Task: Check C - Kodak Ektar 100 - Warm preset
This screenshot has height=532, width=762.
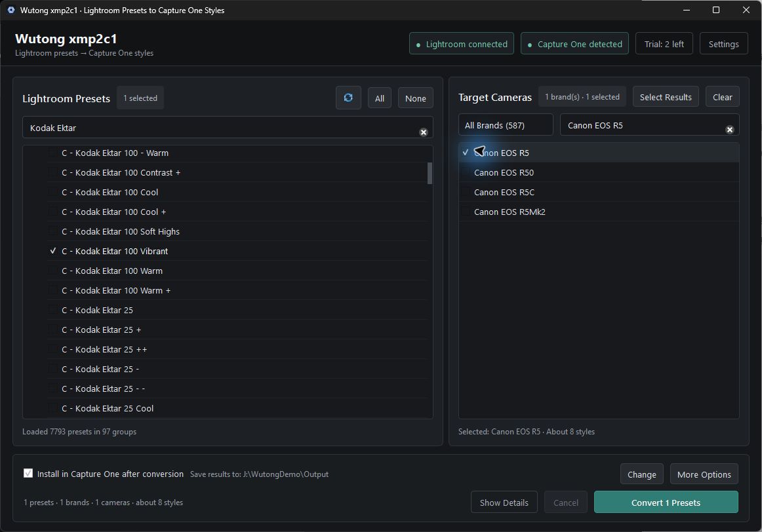Action: tap(53, 153)
